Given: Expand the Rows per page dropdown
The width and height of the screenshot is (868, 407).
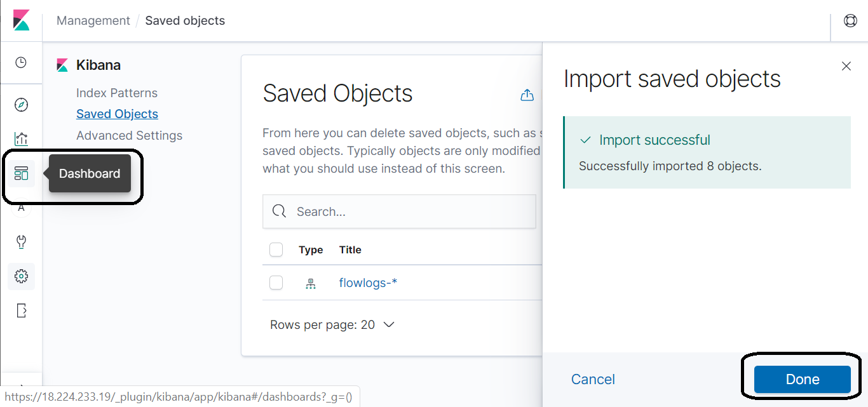Looking at the screenshot, I should click(332, 324).
